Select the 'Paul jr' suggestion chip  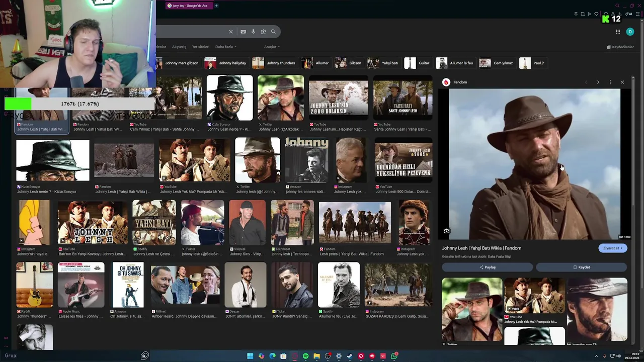point(532,63)
